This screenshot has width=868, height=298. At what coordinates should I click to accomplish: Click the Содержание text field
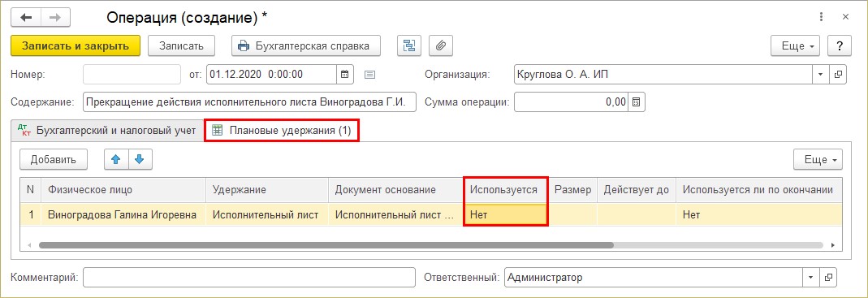click(249, 102)
